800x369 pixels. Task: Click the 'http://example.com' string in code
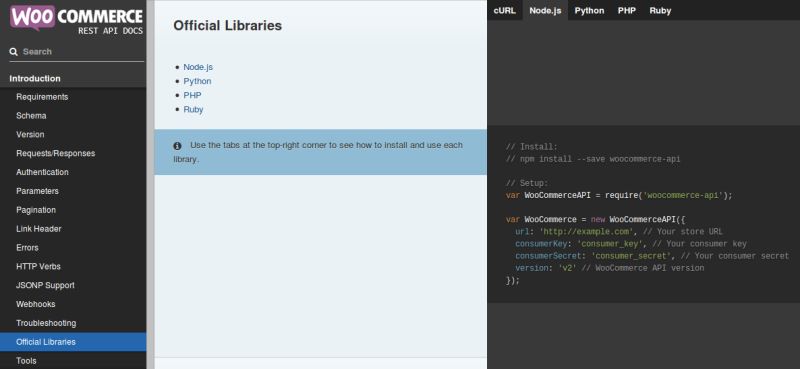click(x=587, y=232)
